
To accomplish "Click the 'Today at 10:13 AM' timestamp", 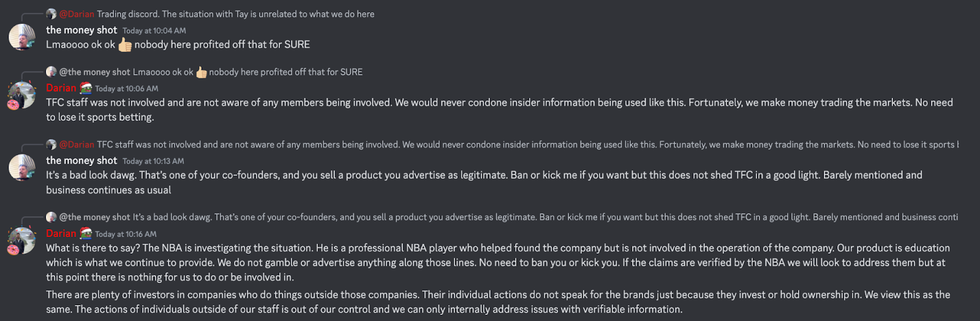I will click(x=153, y=161).
